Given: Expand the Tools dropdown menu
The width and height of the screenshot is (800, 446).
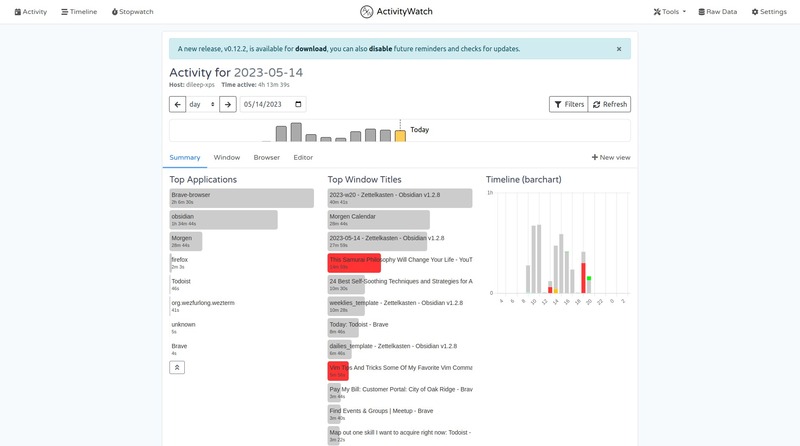Looking at the screenshot, I should point(669,12).
